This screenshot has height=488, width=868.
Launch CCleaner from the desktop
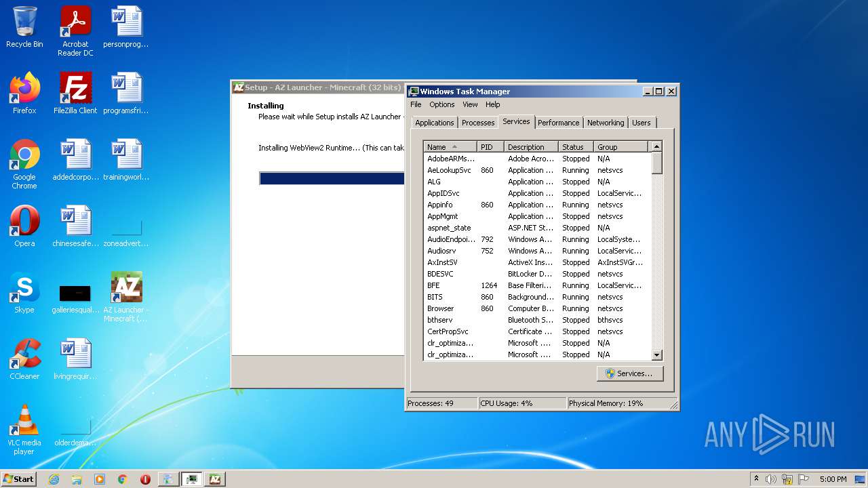[24, 359]
